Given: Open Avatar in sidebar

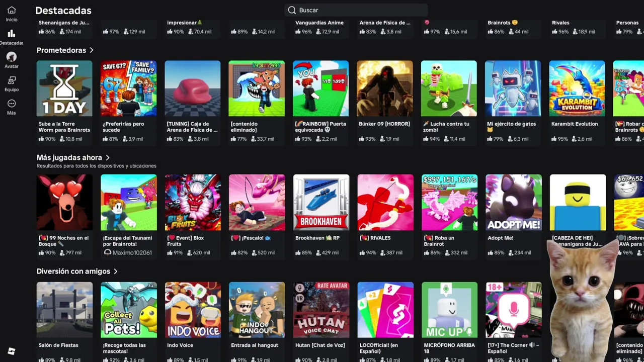Looking at the screenshot, I should tap(12, 60).
